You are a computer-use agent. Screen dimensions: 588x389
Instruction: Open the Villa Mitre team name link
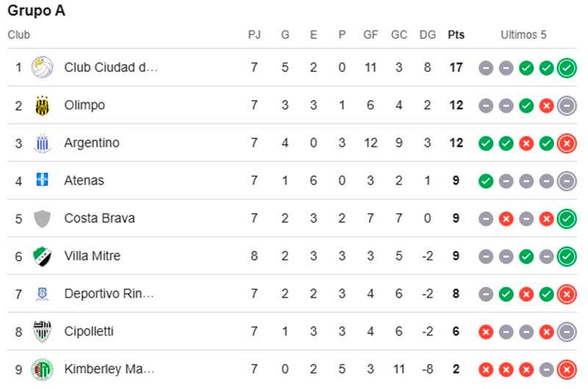click(93, 256)
